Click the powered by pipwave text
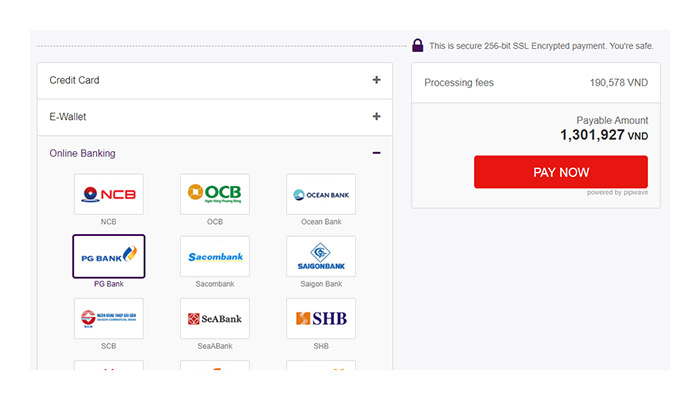 tap(617, 193)
